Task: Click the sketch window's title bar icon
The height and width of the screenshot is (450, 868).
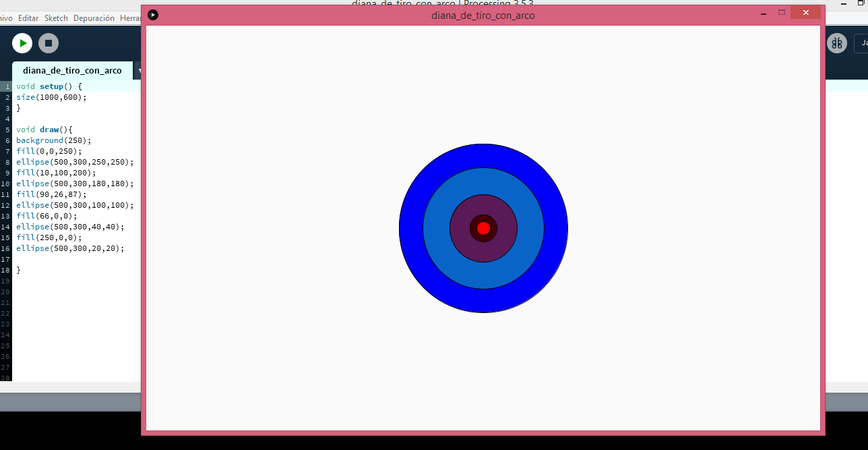Action: 153,14
